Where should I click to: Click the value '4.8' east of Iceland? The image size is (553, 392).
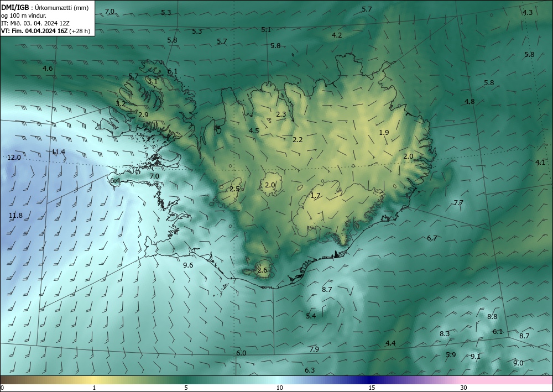(469, 102)
